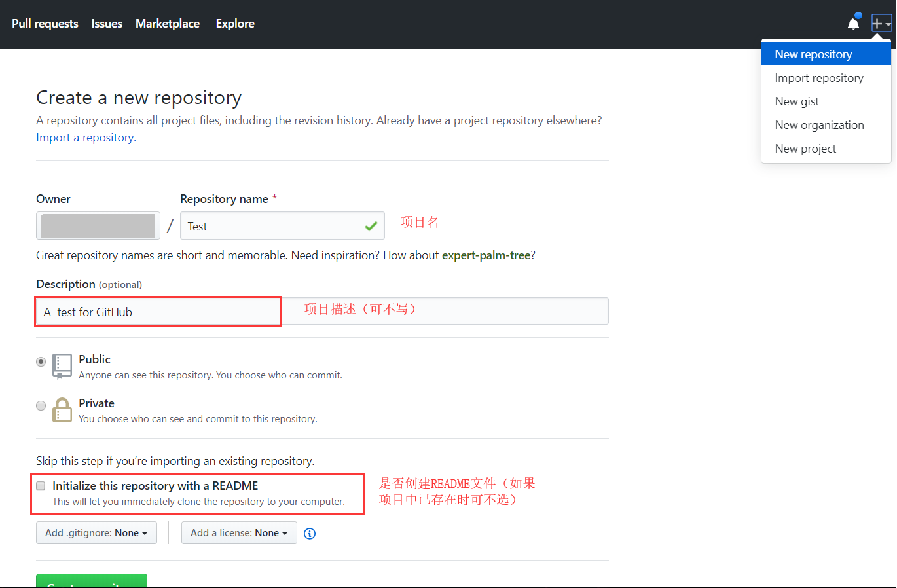
Task: Open the Owner dropdown
Action: 98,226
